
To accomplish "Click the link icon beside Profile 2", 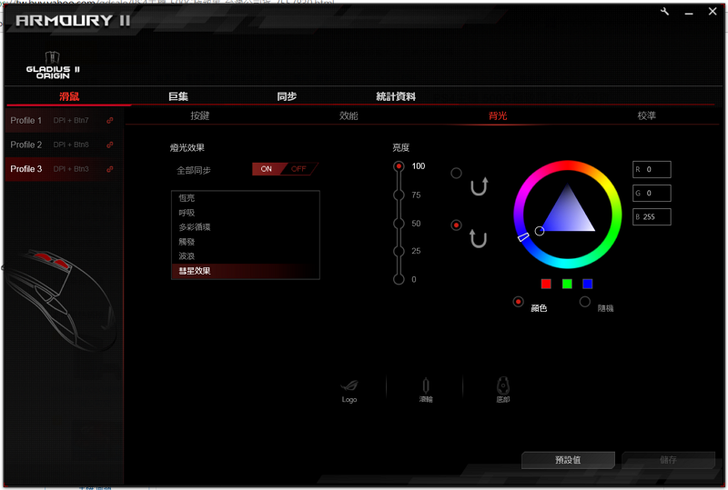I will coord(110,144).
